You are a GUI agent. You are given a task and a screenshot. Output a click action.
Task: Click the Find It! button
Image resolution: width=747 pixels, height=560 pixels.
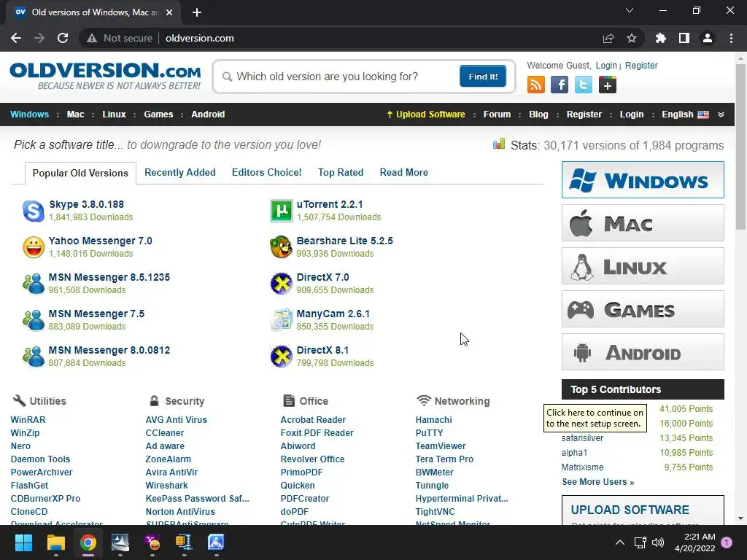[483, 76]
